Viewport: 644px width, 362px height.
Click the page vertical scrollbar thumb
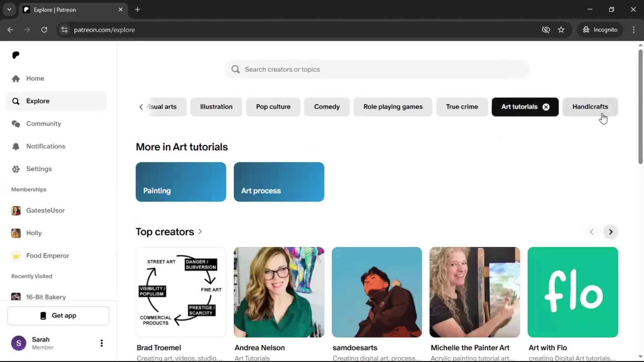click(640, 107)
